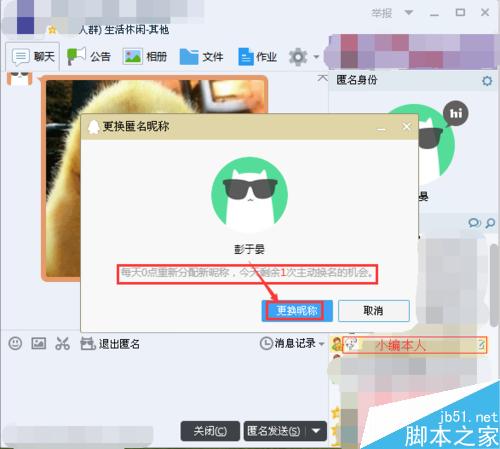Image resolution: width=500 pixels, height=449 pixels.
Task: Click 退出匿名 to exit anonymous mode
Action: pyautogui.click(x=110, y=343)
